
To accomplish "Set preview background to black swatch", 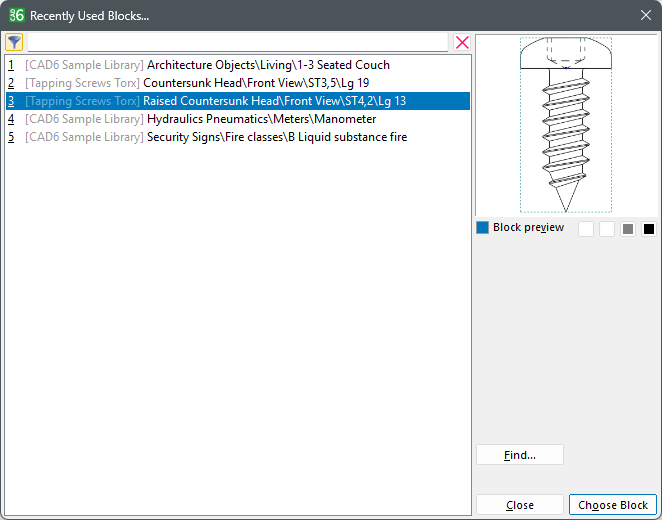I will click(x=649, y=229).
